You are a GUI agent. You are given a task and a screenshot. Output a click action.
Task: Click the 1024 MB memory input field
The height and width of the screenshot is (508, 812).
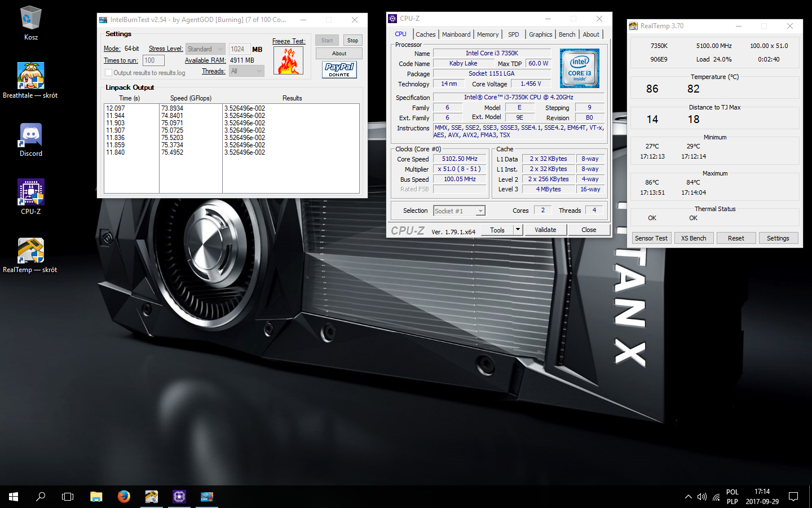(x=239, y=49)
